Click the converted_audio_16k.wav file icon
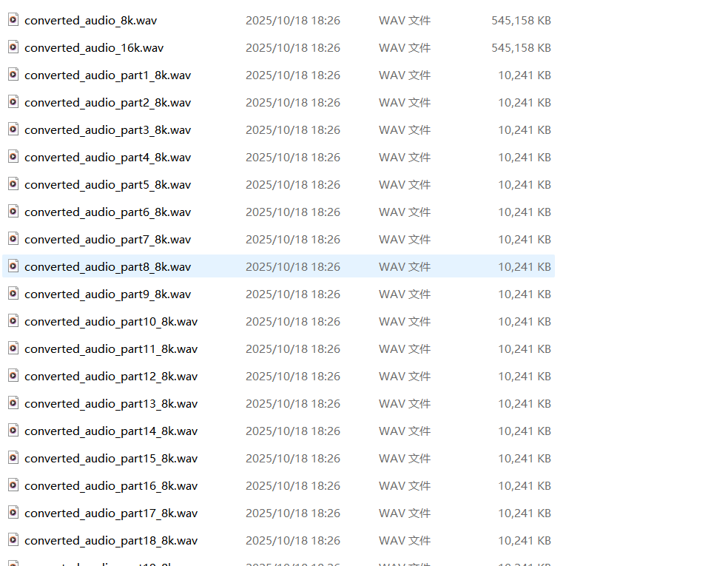The height and width of the screenshot is (566, 728). click(x=13, y=47)
